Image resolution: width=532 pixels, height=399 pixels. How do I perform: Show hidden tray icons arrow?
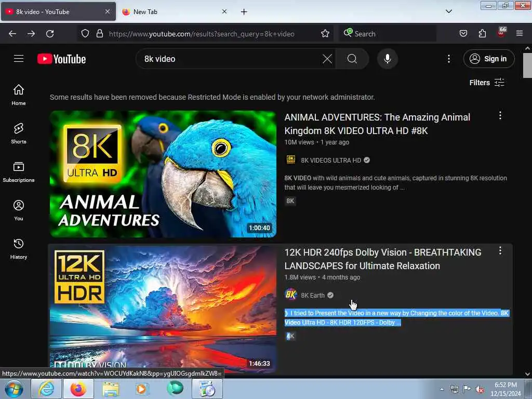442,389
